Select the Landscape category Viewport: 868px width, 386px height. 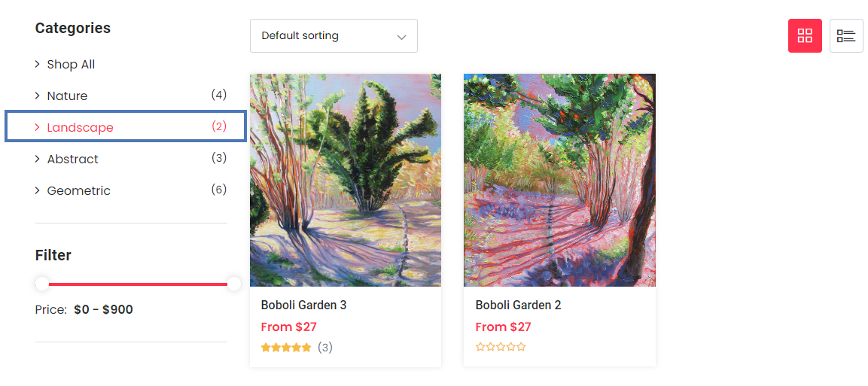pyautogui.click(x=80, y=128)
